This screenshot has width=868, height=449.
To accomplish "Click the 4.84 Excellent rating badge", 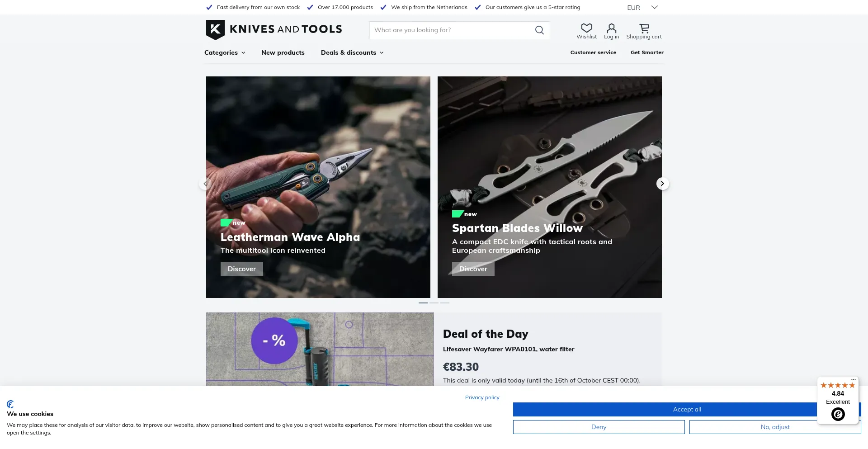I will coord(838,401).
